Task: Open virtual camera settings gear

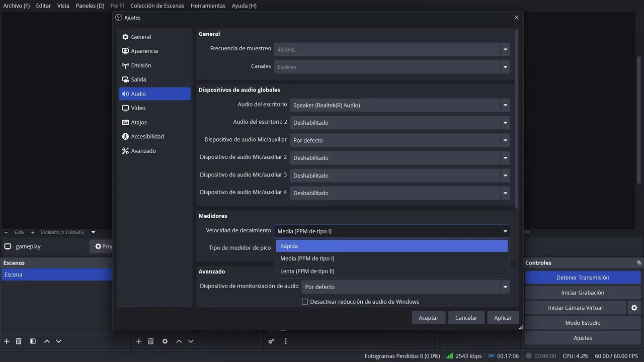Action: [x=634, y=308]
